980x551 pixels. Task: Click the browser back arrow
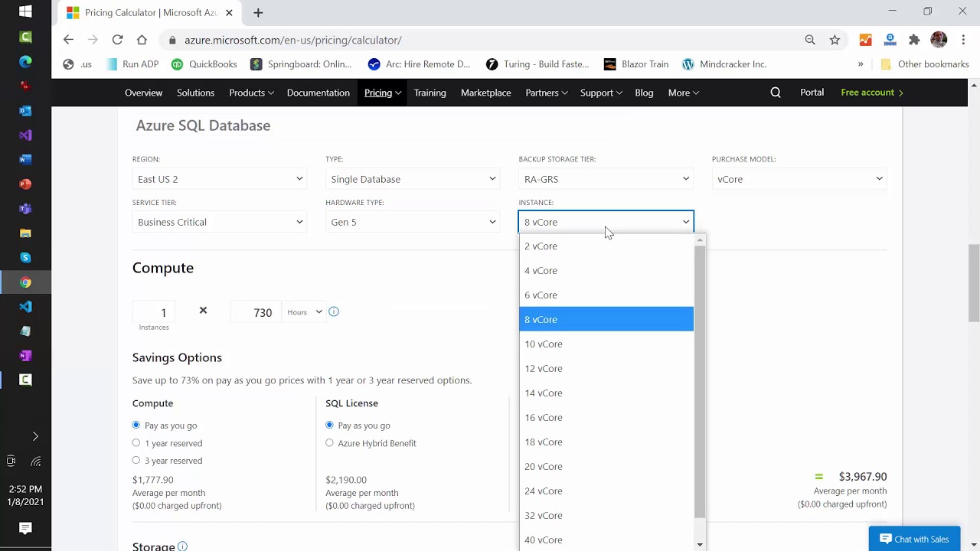click(68, 40)
